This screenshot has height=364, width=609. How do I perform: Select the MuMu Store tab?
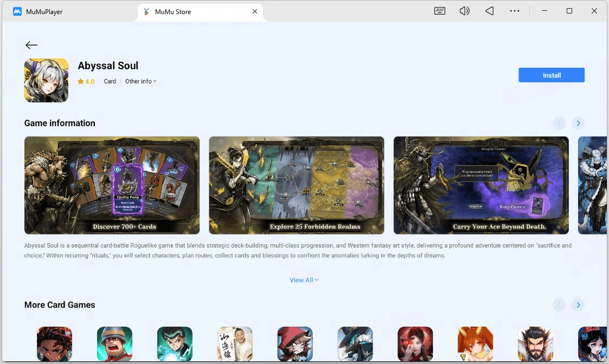(200, 12)
